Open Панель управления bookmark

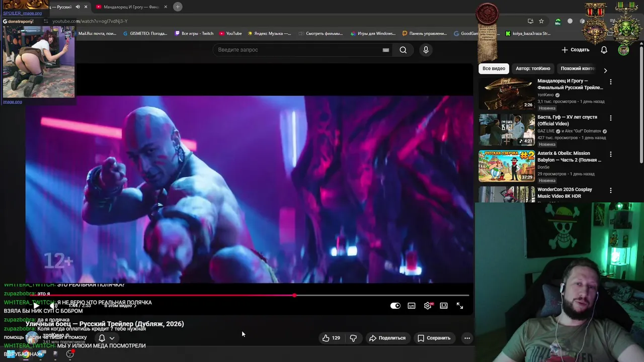pyautogui.click(x=425, y=34)
